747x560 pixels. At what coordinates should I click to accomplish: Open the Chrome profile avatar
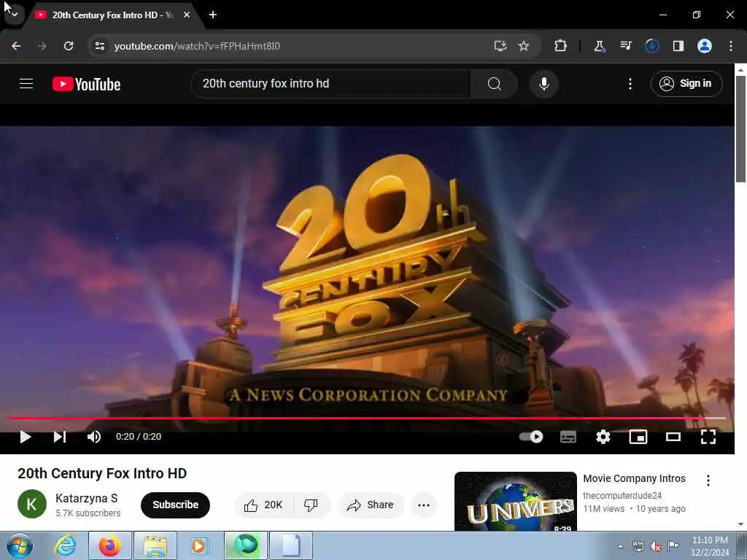pos(704,46)
